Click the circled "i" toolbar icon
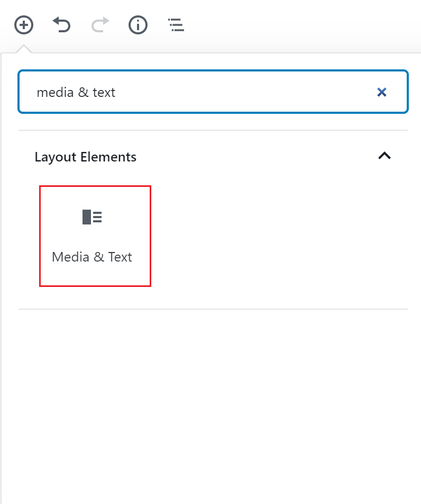The height and width of the screenshot is (504, 421). [x=138, y=25]
